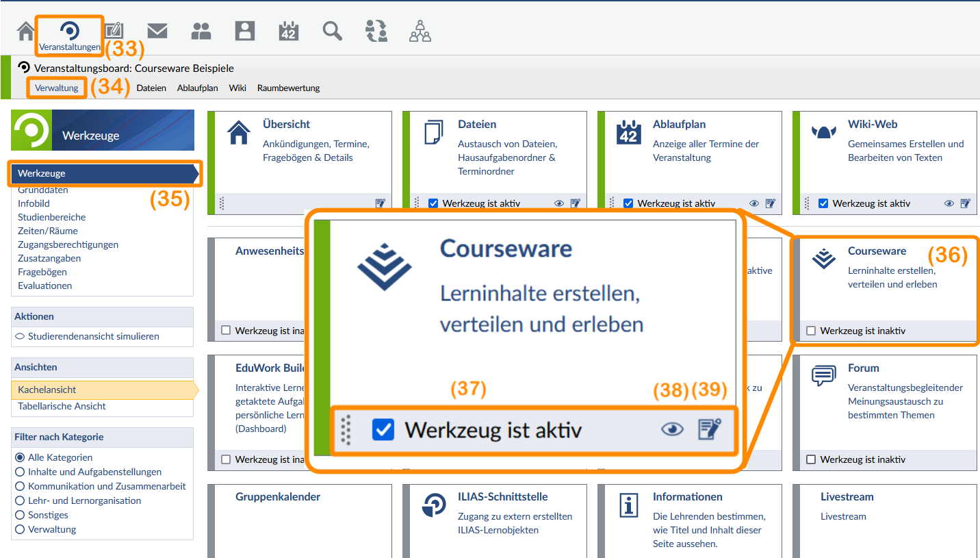Click the home start page icon
This screenshot has width=980, height=558.
pyautogui.click(x=26, y=31)
